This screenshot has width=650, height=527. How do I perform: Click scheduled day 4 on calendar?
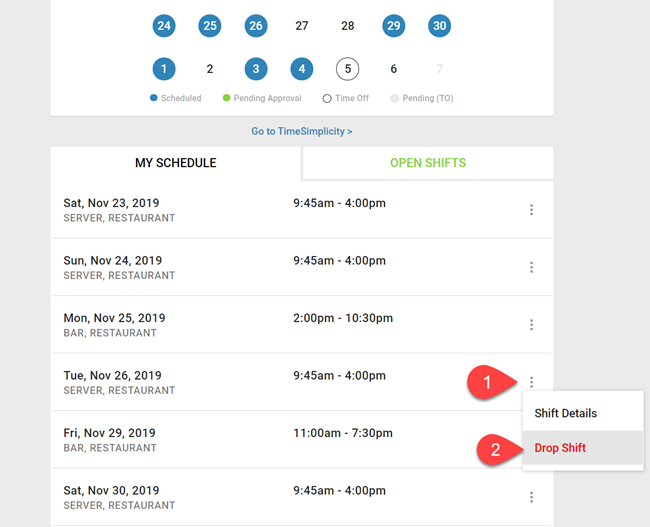click(302, 69)
